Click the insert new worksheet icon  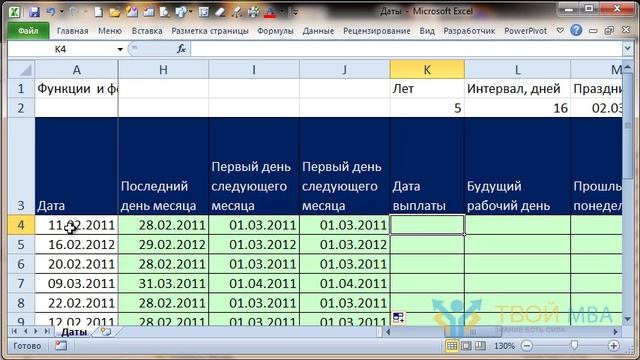[x=105, y=332]
